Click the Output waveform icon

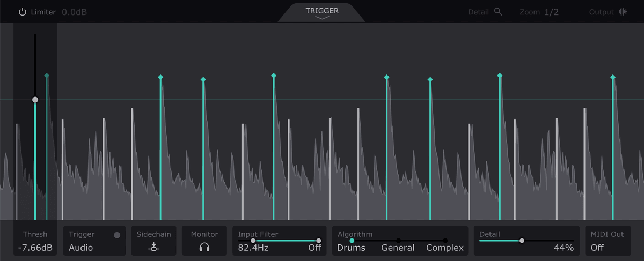623,12
